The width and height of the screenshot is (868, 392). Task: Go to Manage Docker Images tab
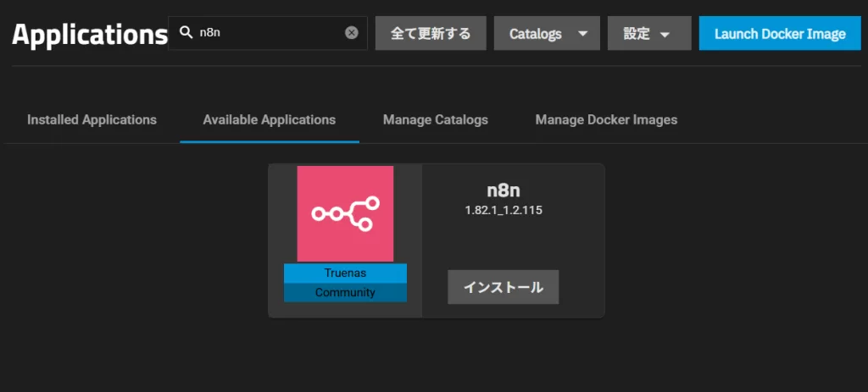[x=606, y=119]
